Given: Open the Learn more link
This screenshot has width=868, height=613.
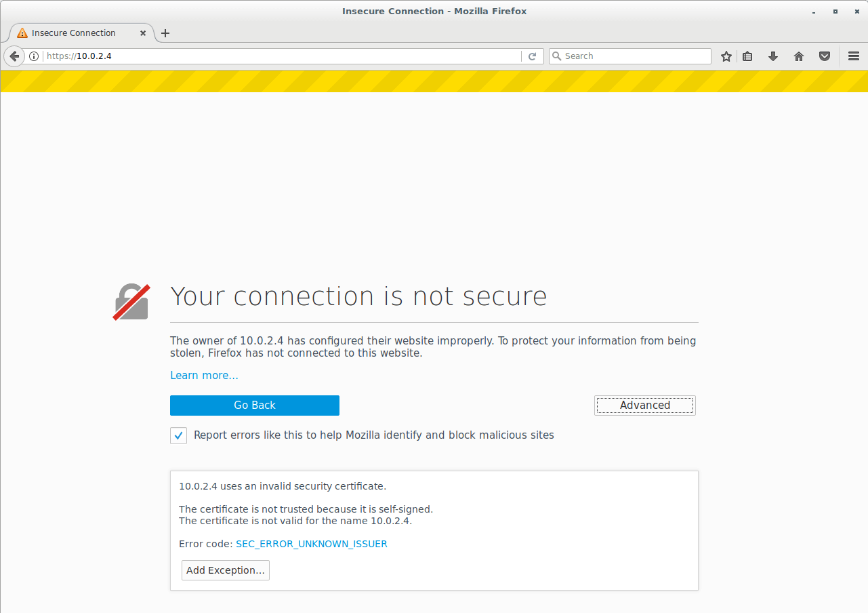Looking at the screenshot, I should [x=204, y=376].
